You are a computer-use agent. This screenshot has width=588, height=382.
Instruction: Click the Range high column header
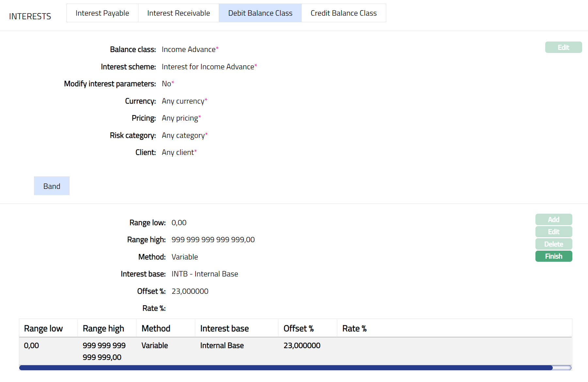click(x=103, y=328)
